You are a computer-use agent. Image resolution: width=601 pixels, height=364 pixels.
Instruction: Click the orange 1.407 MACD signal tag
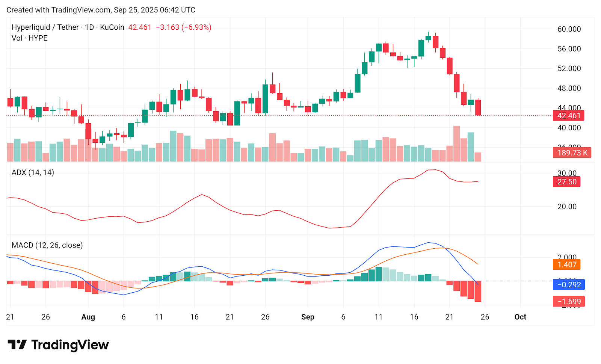tap(566, 265)
